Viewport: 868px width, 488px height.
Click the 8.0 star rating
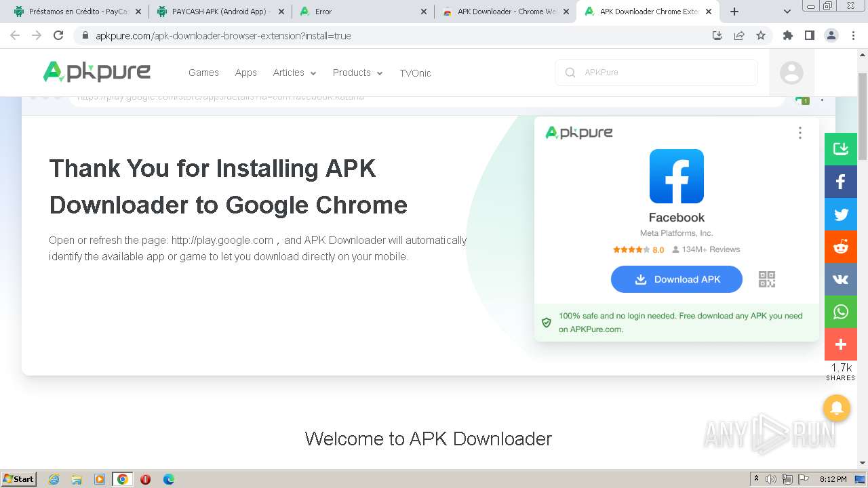point(639,249)
